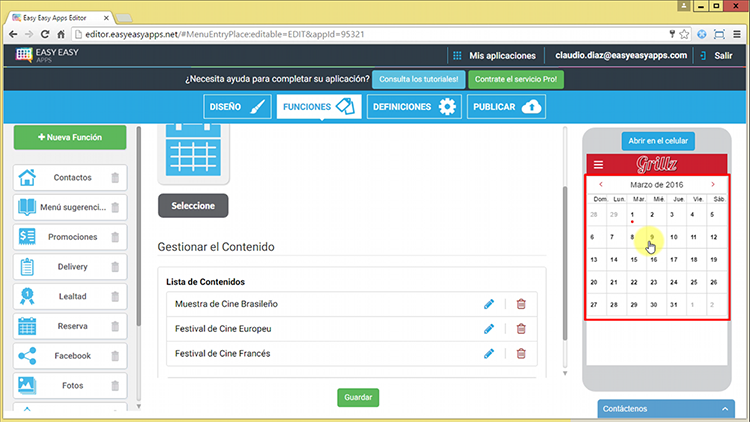Open the DEFINICIONES tab
The width and height of the screenshot is (750, 422).
tap(414, 107)
